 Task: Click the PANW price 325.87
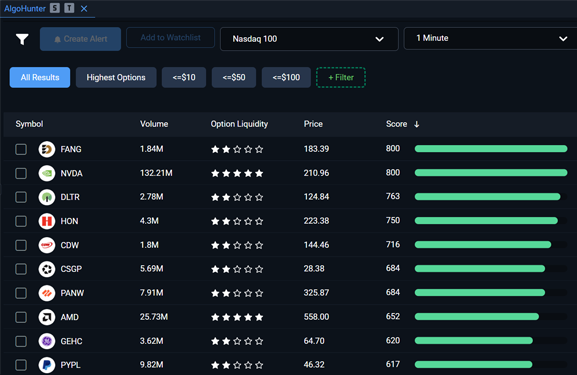pos(316,293)
